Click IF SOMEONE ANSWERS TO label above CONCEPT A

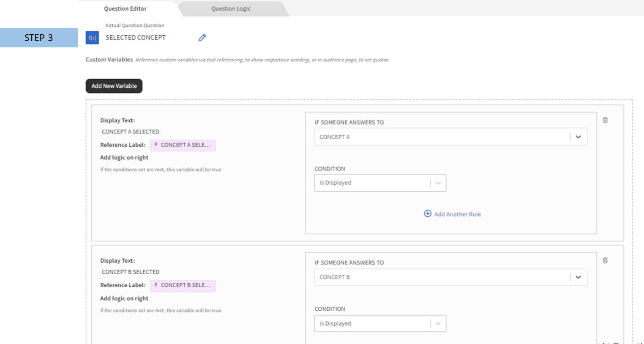click(349, 122)
